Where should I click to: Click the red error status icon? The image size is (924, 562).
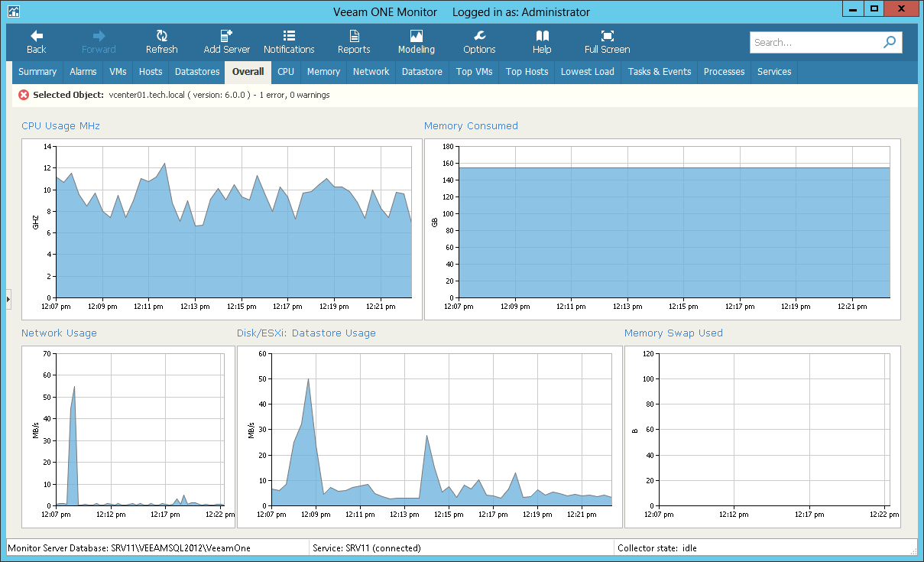[24, 95]
